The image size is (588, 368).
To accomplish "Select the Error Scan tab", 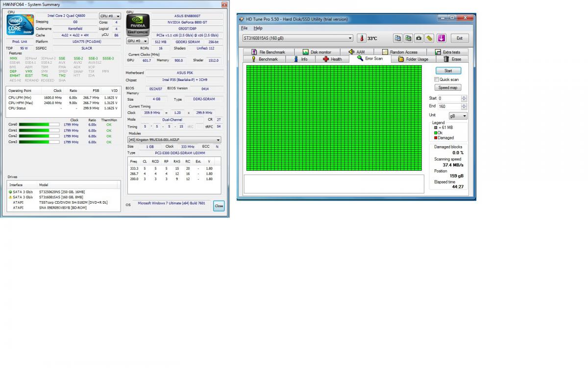I will tap(370, 58).
